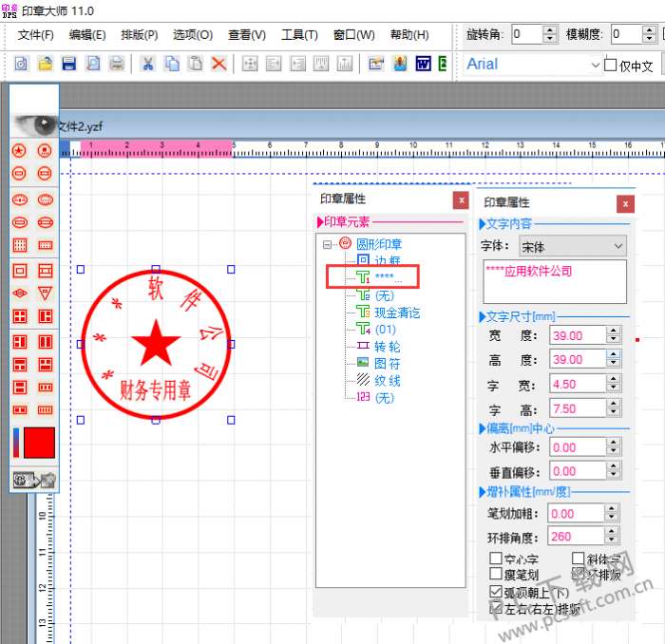
Task: Open the 工具(T) menu
Action: 299,35
